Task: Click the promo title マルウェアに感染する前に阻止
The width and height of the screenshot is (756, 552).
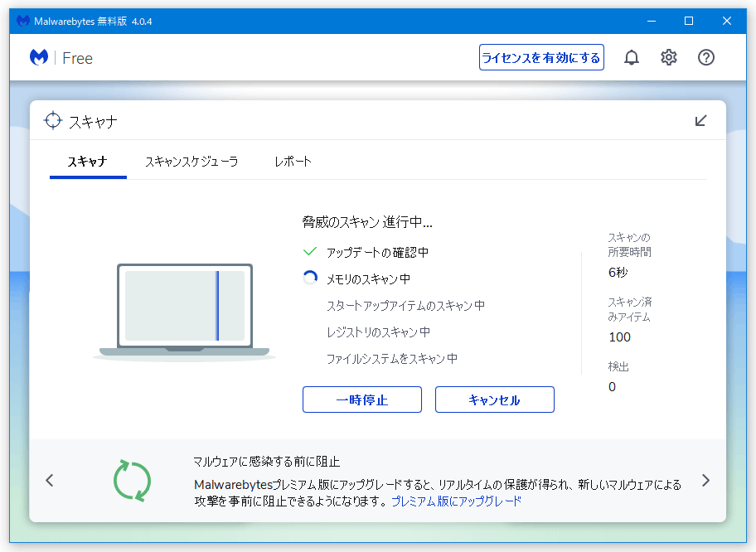Action: pyautogui.click(x=267, y=462)
